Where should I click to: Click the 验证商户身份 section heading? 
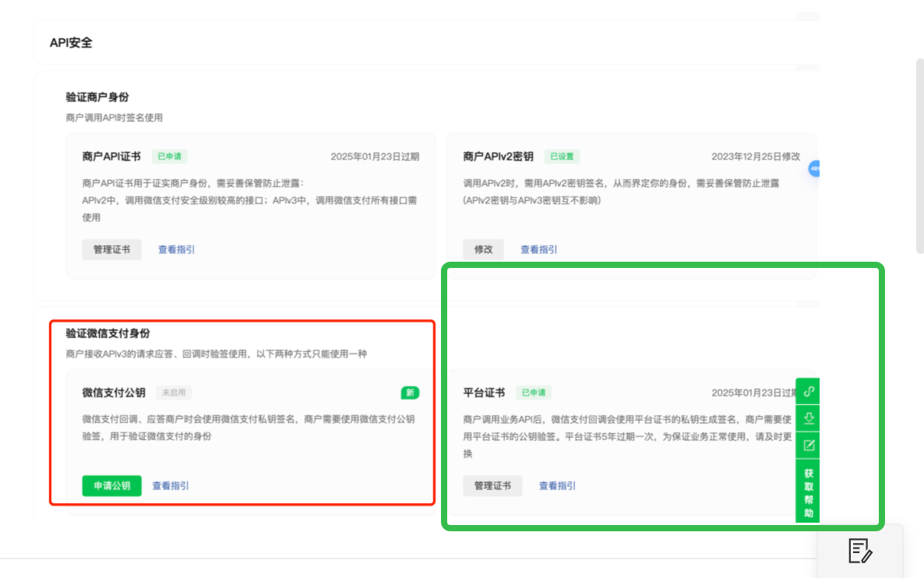click(x=97, y=97)
